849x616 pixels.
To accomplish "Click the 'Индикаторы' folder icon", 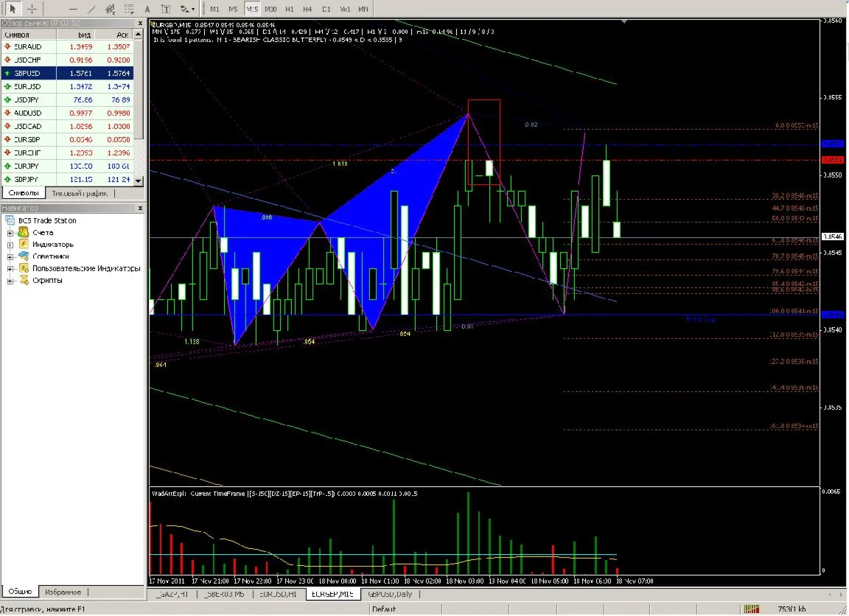I will pos(24,244).
